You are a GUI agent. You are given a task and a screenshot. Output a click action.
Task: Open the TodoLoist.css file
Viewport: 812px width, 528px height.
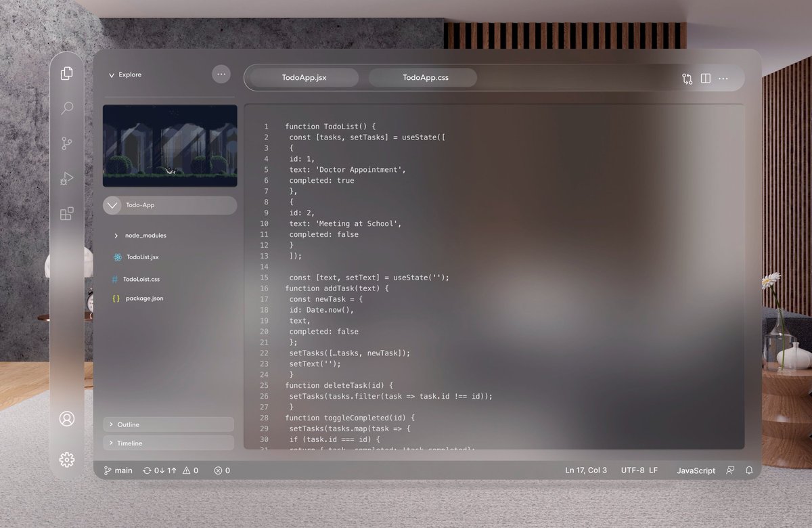(x=141, y=279)
